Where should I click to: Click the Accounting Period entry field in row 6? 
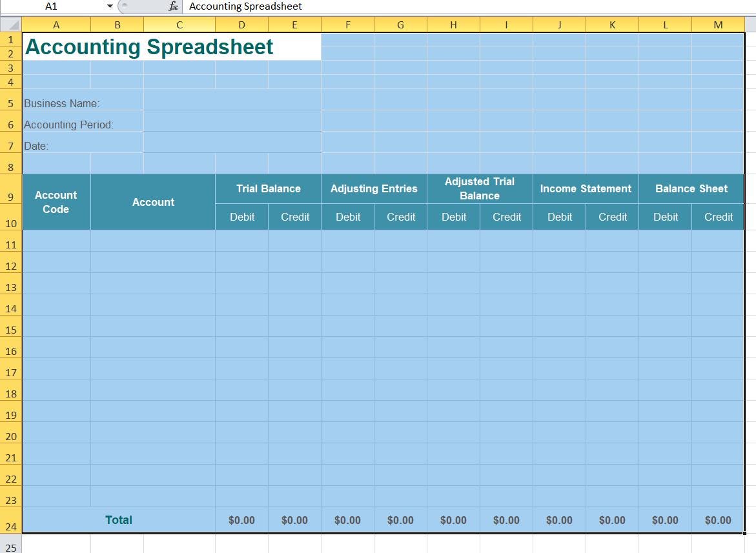[x=232, y=121]
